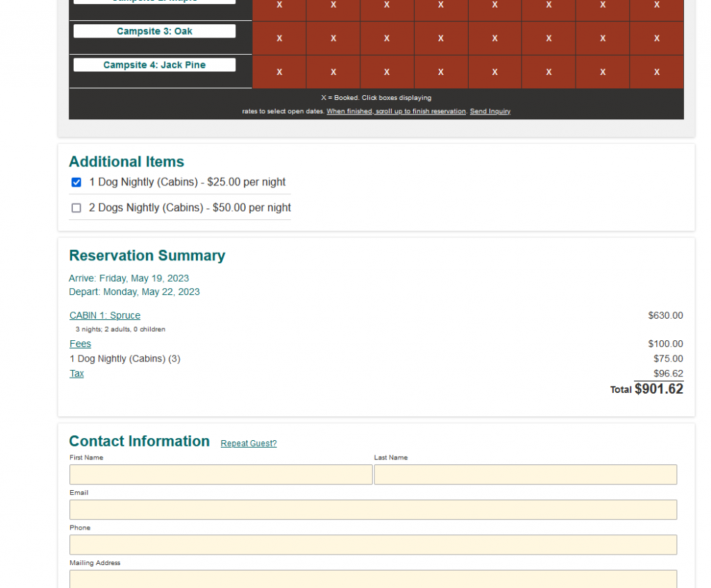Image resolution: width=711 pixels, height=588 pixels.
Task: Focus the Mailing Address input field
Action: 373,579
